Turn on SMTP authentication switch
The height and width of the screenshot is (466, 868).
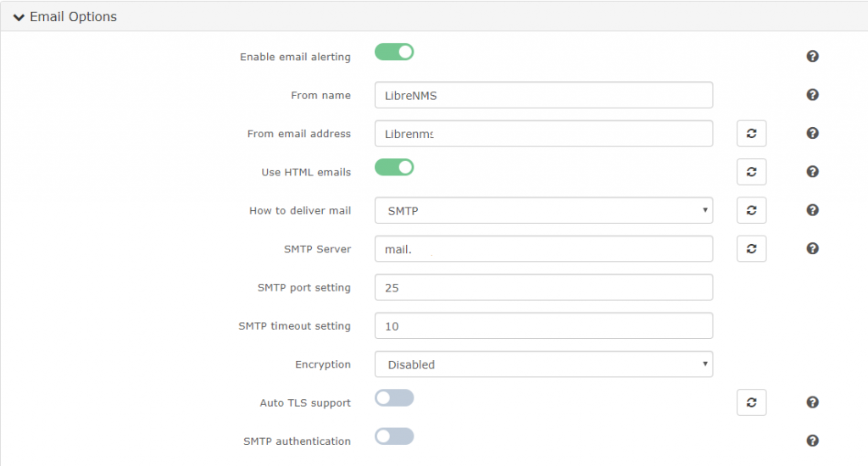[394, 436]
